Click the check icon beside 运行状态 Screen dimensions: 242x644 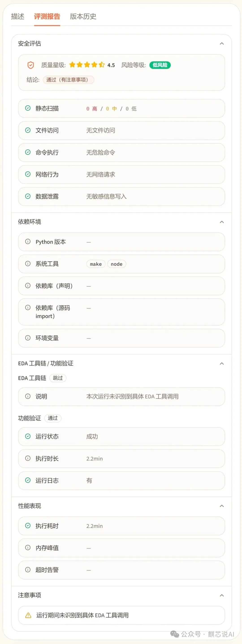pos(28,436)
